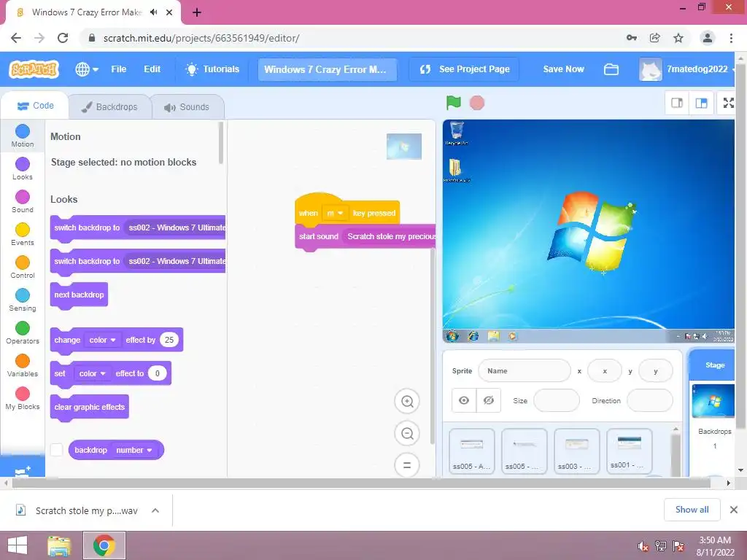The image size is (747, 560).
Task: Click the 0 value in set effect block
Action: tap(158, 373)
